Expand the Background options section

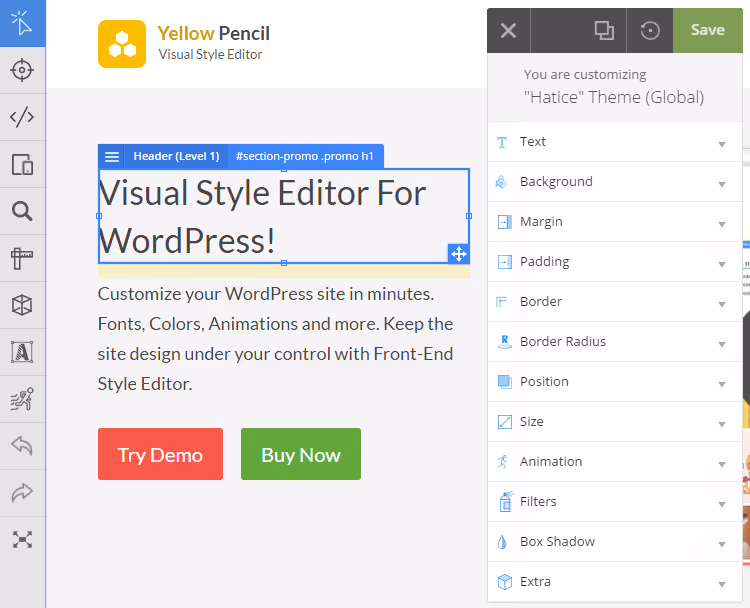tap(615, 182)
